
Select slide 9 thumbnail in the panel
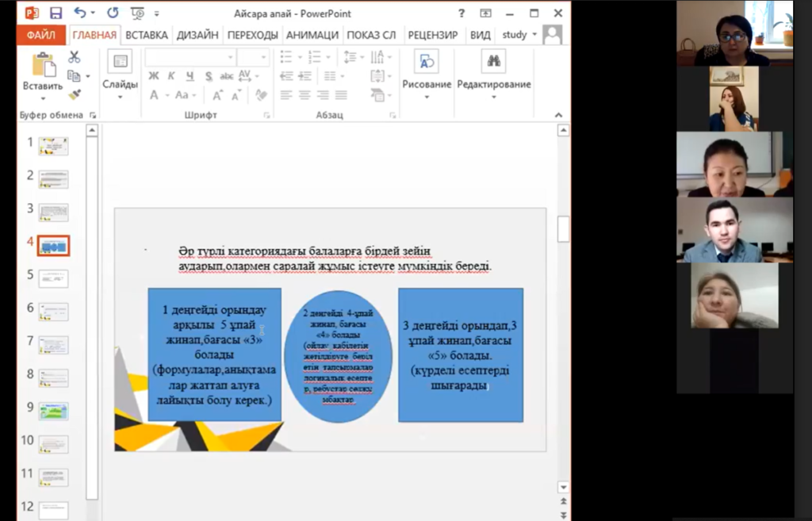[x=53, y=411]
